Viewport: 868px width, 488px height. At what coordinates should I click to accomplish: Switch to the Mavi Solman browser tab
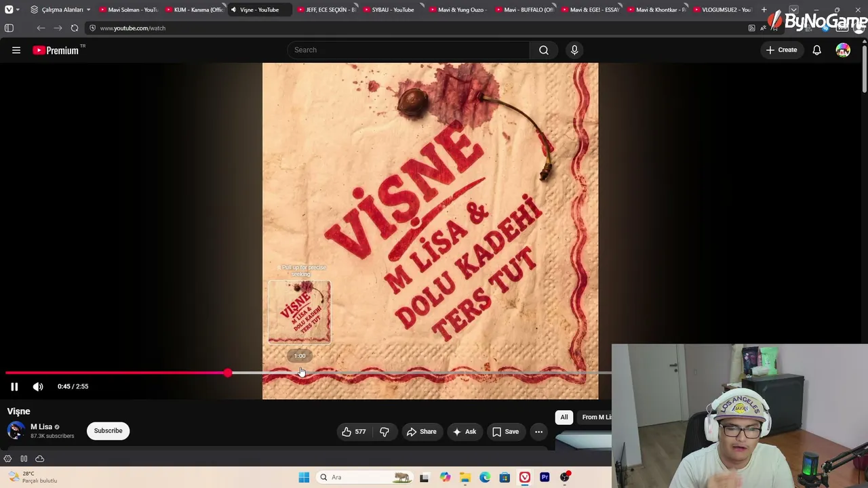tap(127, 9)
